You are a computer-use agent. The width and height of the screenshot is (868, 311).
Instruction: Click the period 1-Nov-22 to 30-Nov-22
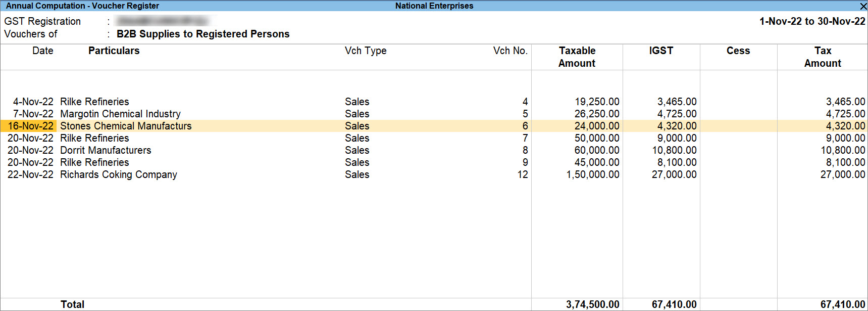tap(812, 21)
